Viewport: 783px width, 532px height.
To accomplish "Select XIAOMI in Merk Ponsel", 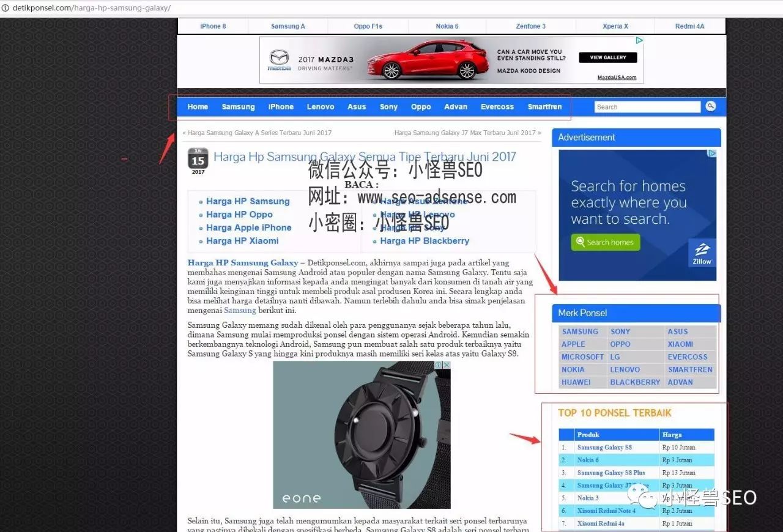I will (680, 344).
